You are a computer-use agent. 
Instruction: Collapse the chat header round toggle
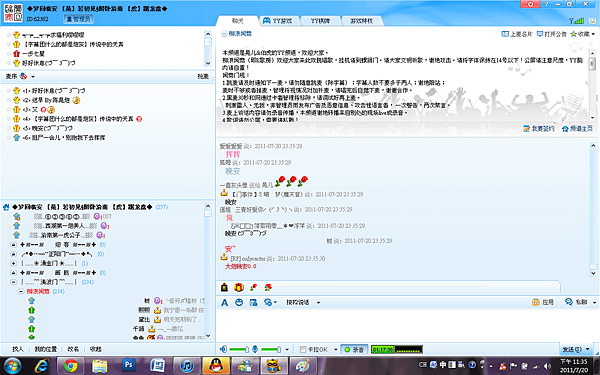[223, 34]
